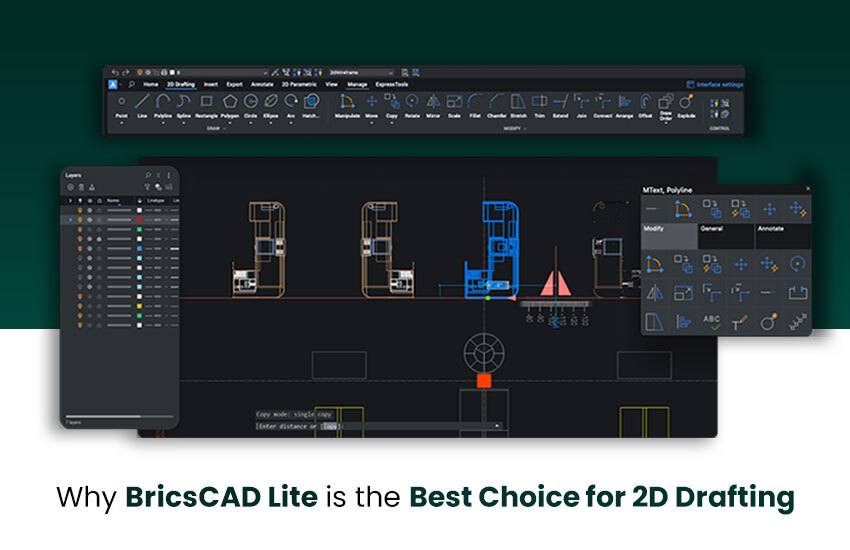Open Interface settings

click(715, 85)
